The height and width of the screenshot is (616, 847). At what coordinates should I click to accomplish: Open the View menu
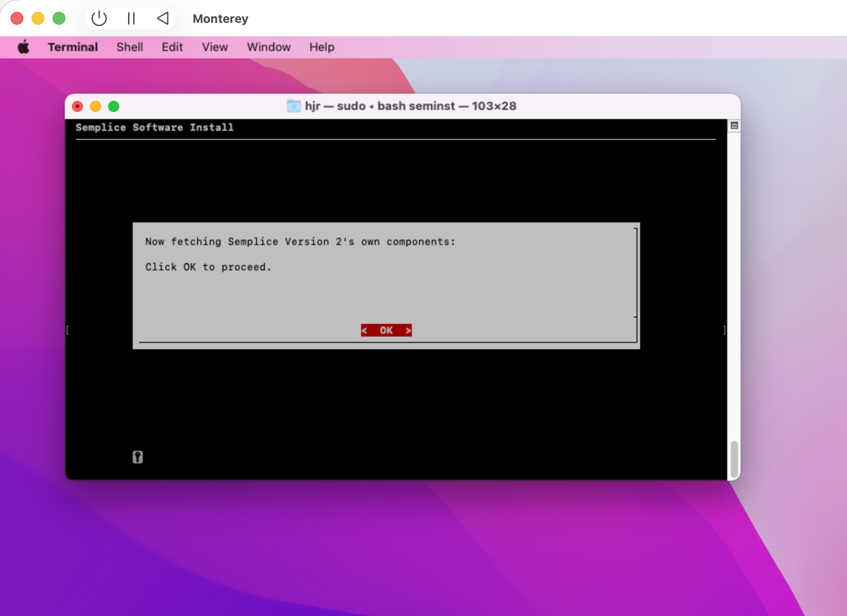pos(214,47)
